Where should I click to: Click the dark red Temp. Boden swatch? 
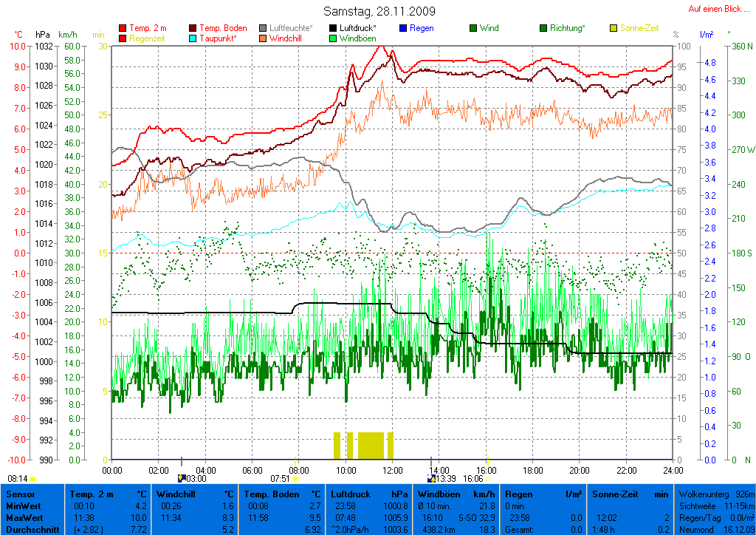[193, 29]
